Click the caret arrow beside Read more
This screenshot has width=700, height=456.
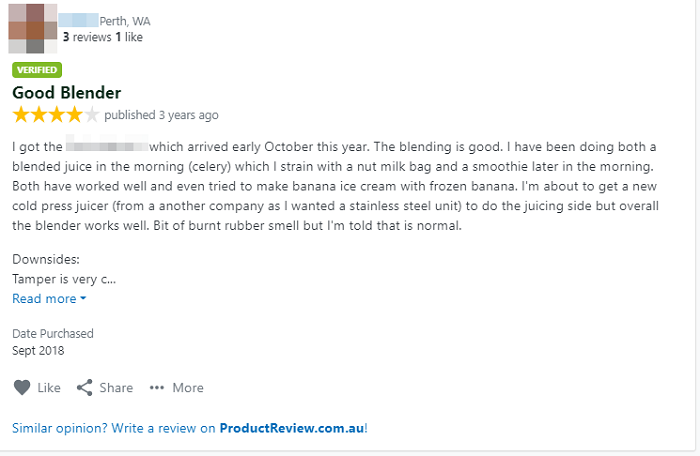click(x=83, y=298)
